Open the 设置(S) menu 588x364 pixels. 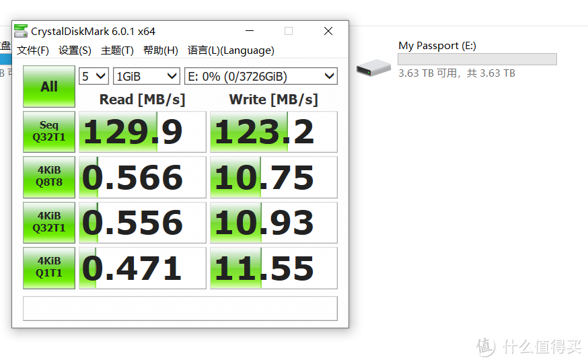[75, 50]
